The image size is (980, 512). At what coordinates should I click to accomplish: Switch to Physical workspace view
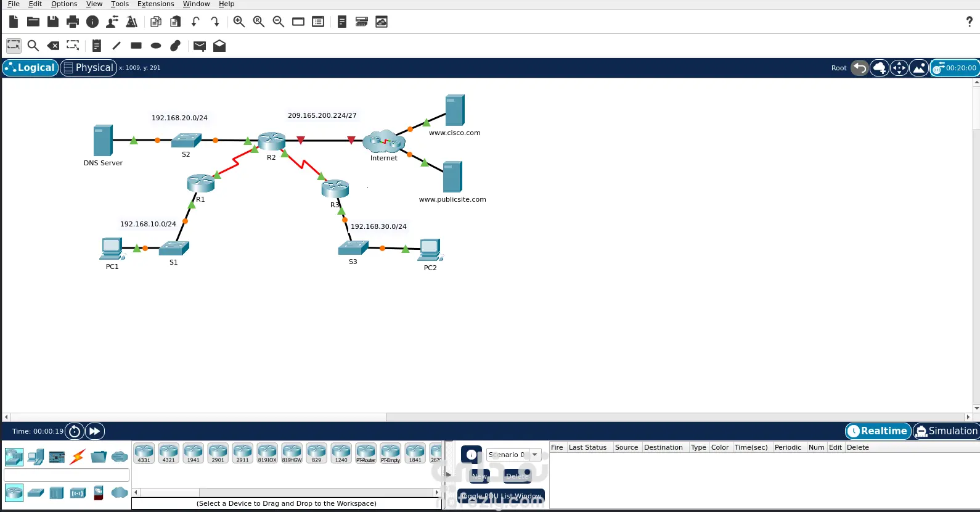tap(89, 68)
